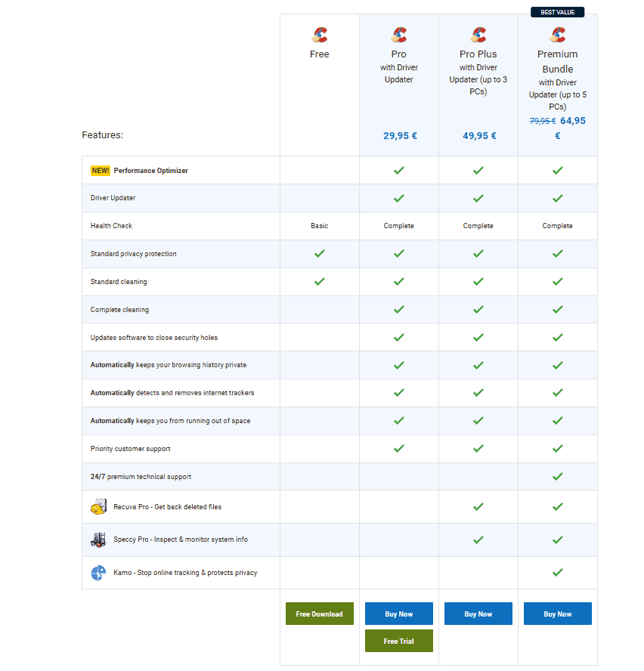Click the CCleaner logo above Premium Bundle
This screenshot has width=644, height=671.
pos(558,35)
